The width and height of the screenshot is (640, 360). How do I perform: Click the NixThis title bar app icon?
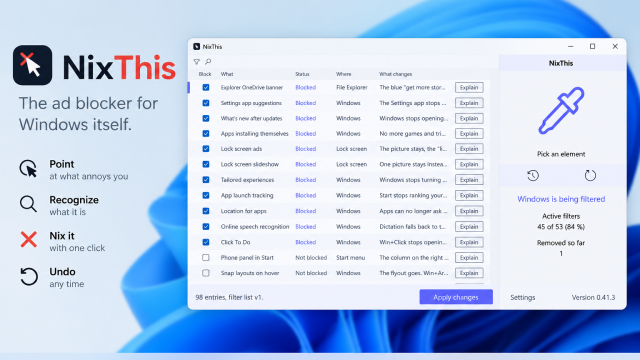point(197,47)
